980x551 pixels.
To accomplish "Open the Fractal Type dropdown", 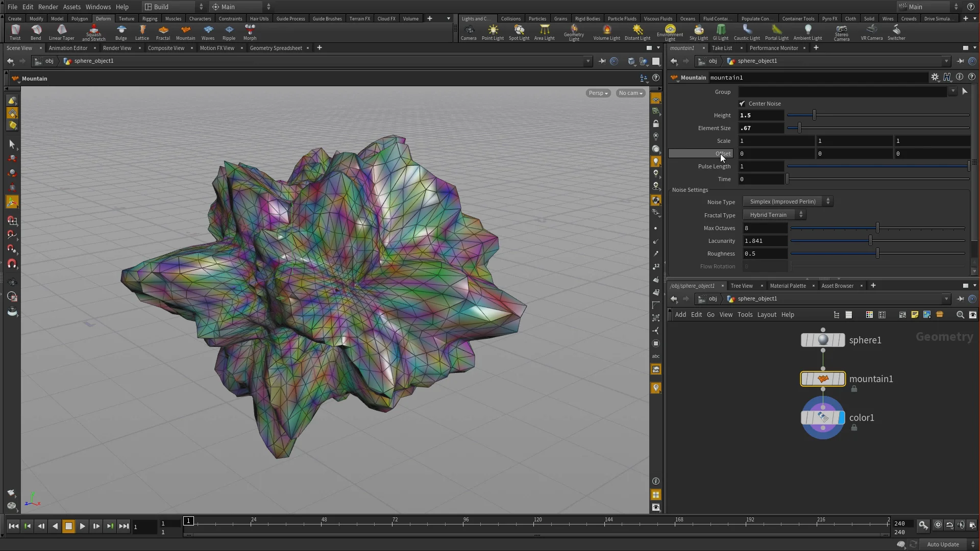I will click(x=774, y=215).
